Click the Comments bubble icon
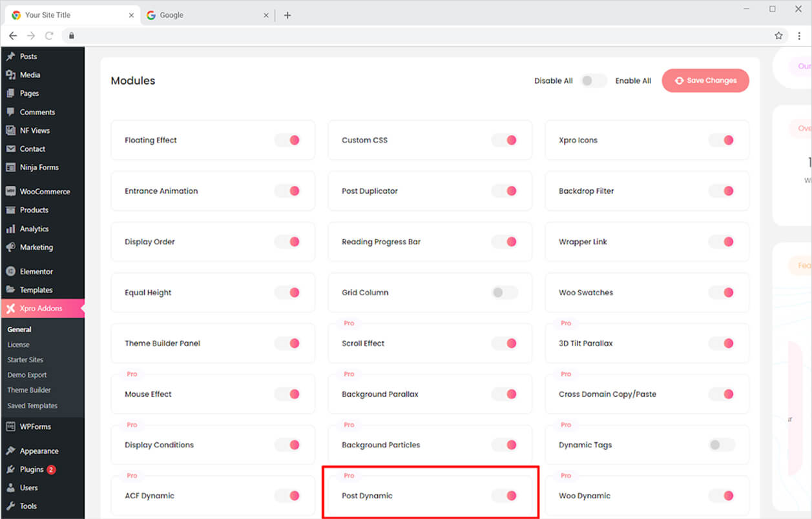Viewport: 812px width, 519px height. coord(10,112)
